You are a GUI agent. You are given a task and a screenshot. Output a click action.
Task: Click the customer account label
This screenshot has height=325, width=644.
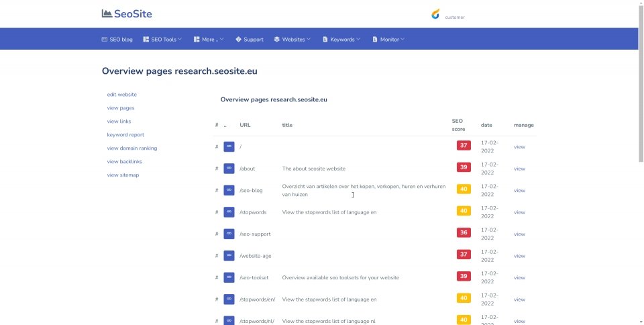[x=455, y=17]
